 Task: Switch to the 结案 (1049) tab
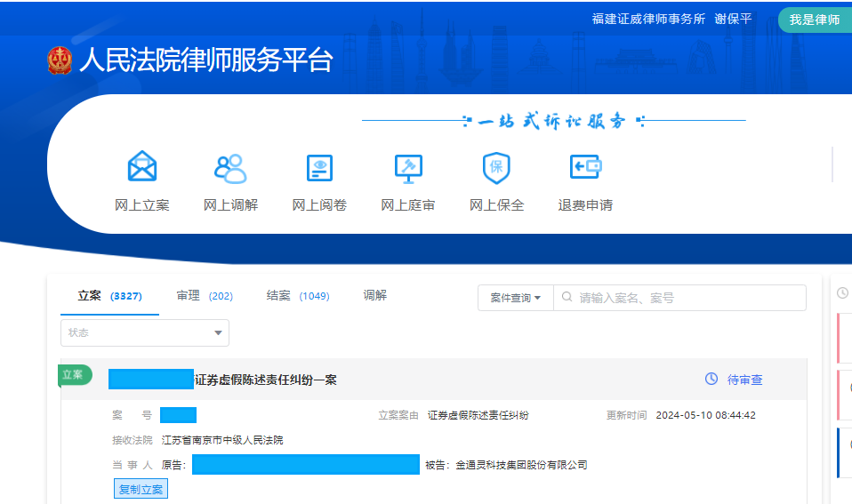(x=298, y=296)
